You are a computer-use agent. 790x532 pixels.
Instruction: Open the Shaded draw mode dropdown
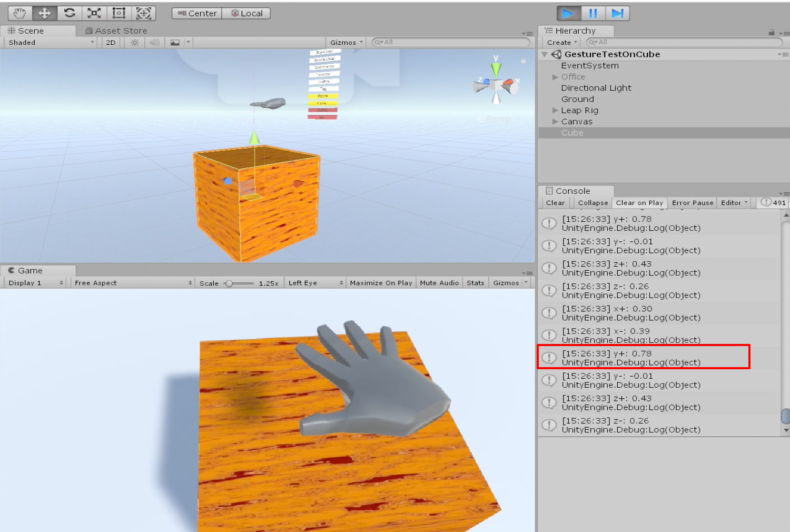[x=51, y=43]
